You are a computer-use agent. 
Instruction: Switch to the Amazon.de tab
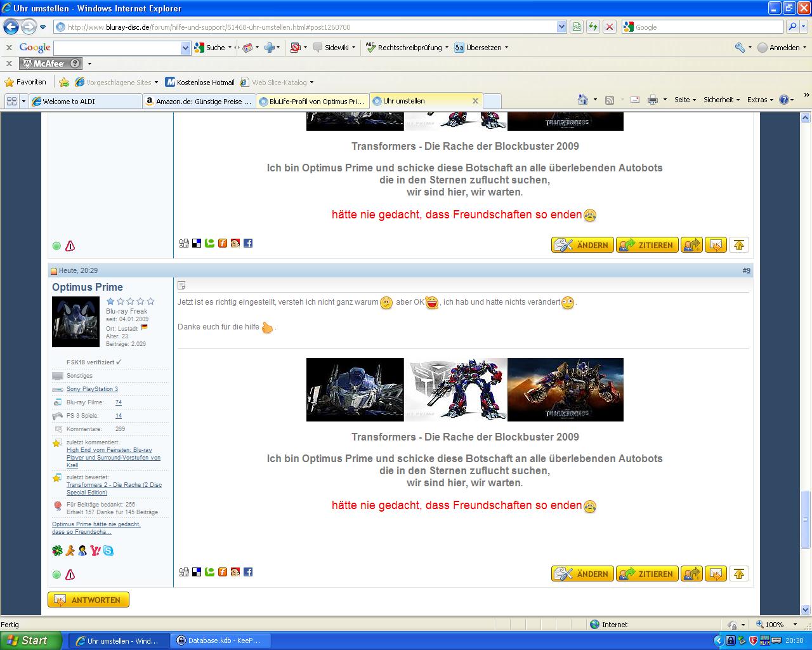click(x=199, y=101)
